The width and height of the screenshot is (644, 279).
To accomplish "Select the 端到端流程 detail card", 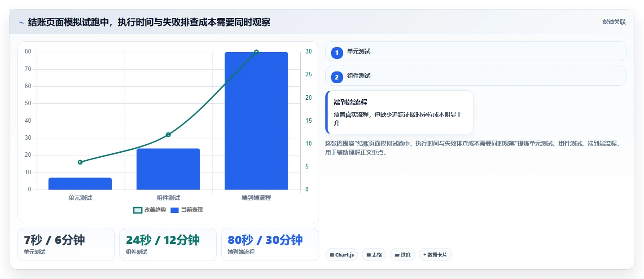I will pyautogui.click(x=399, y=112).
